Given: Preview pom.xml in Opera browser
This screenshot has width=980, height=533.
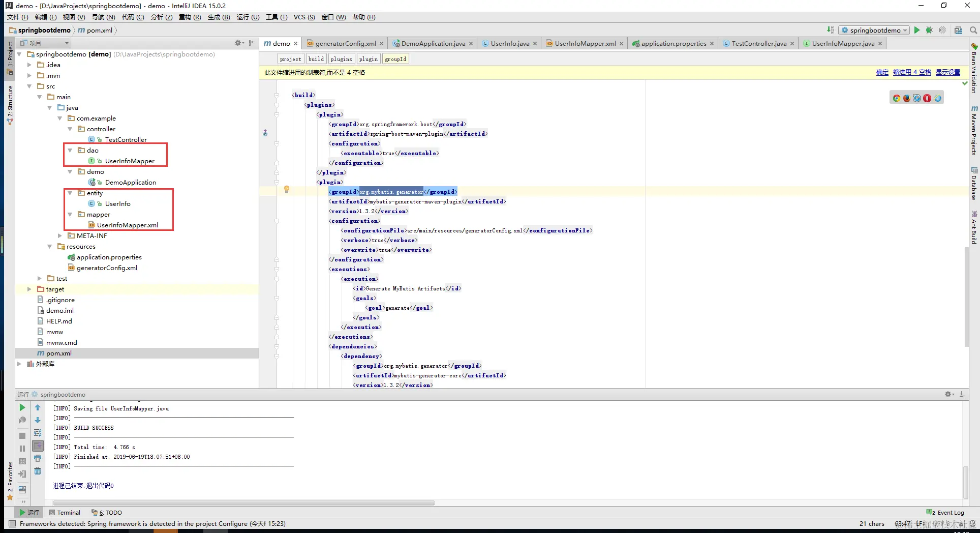Looking at the screenshot, I should [x=927, y=98].
